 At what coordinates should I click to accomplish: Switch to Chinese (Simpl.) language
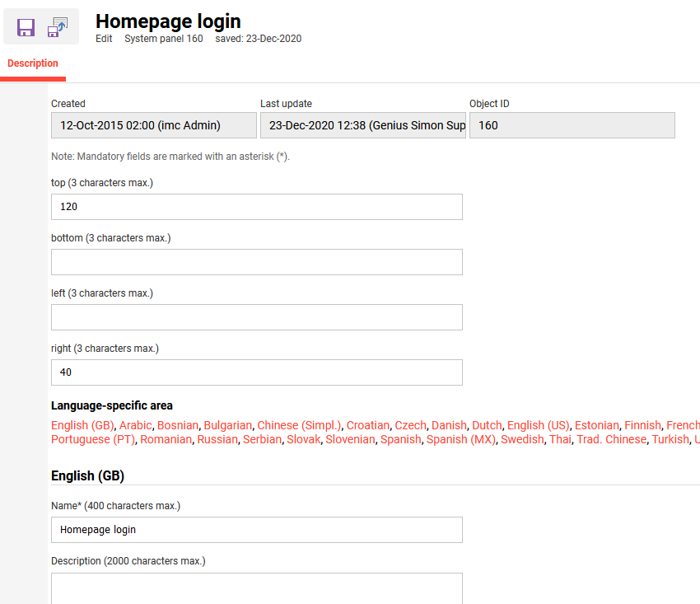(x=298, y=425)
